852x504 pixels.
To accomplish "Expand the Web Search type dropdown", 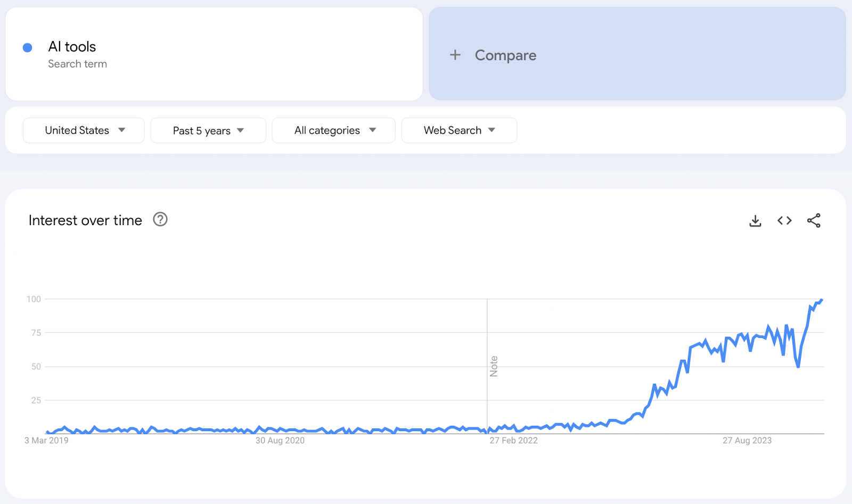I will pyautogui.click(x=458, y=130).
